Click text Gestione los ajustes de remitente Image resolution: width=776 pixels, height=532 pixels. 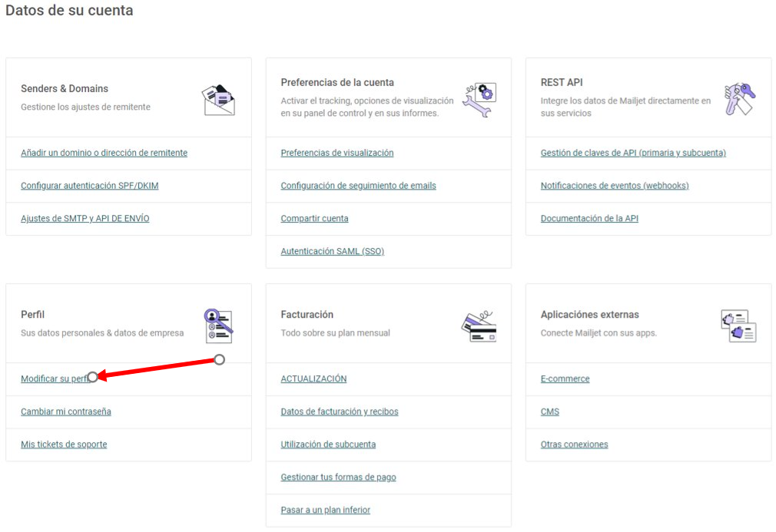85,107
